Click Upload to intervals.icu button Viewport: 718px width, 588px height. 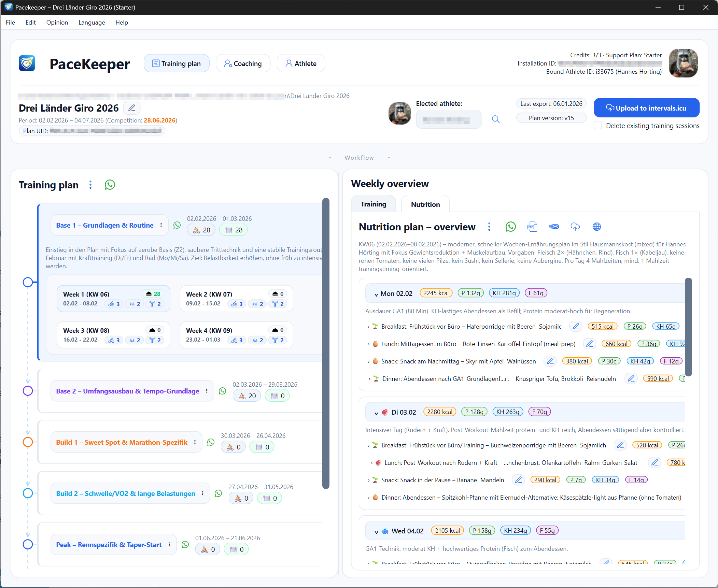(646, 108)
